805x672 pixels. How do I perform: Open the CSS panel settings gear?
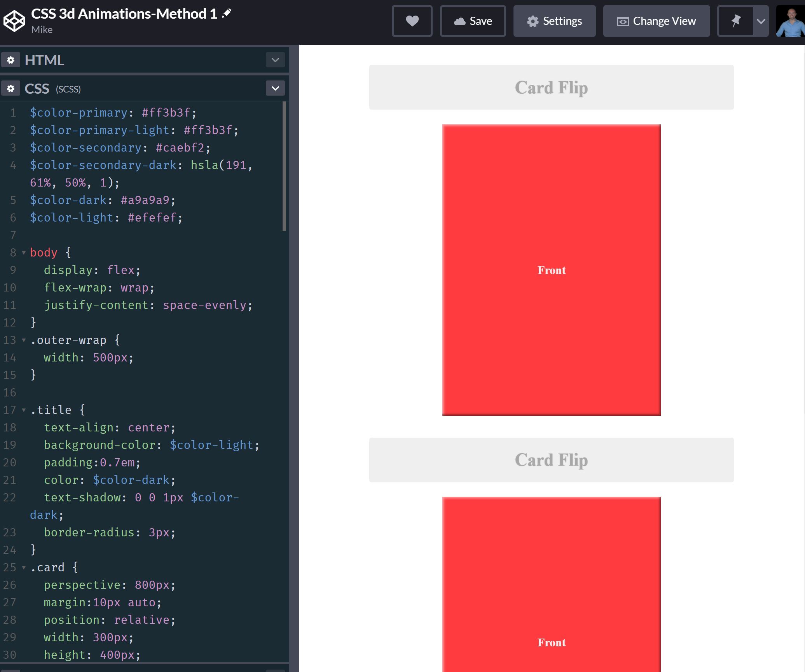coord(11,88)
